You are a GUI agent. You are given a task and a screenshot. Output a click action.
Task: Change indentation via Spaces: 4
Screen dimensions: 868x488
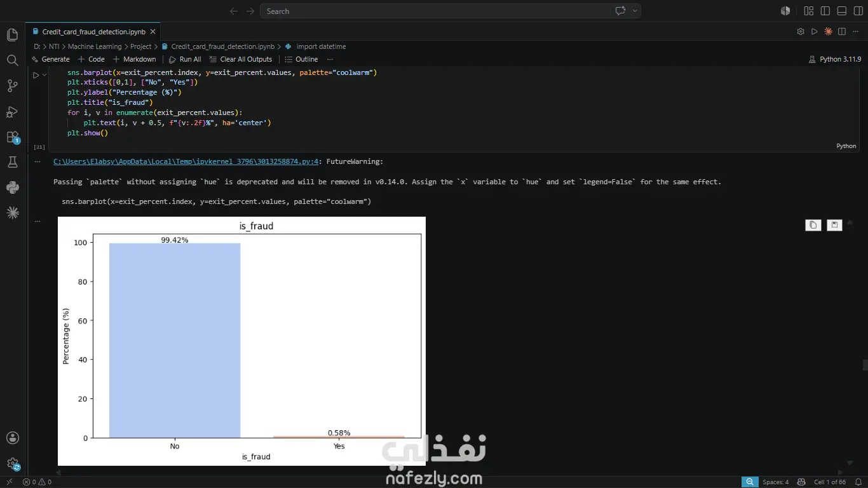pyautogui.click(x=776, y=482)
